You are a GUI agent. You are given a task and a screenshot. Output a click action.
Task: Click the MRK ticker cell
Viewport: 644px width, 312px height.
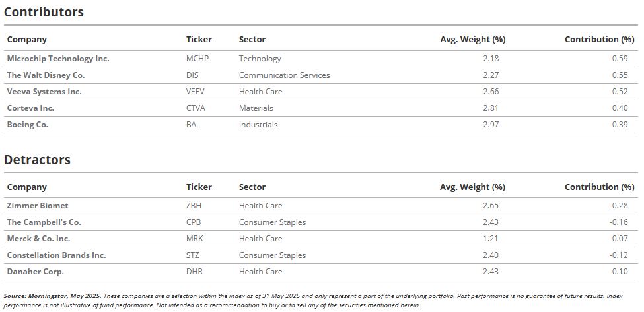tap(195, 239)
